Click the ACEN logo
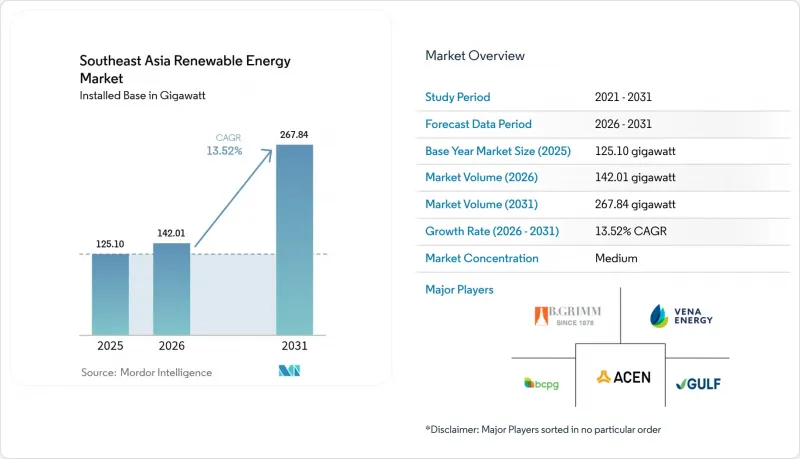Viewport: 800px width, 459px height. click(623, 377)
